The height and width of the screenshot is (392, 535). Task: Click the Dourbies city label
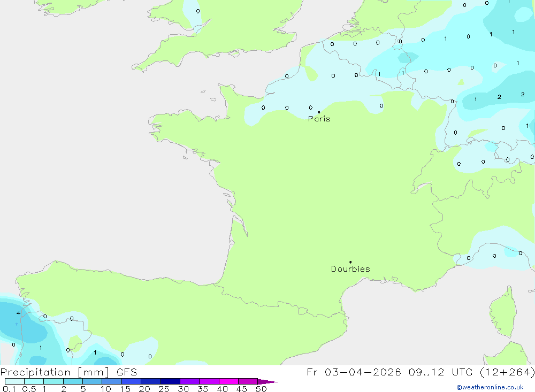[350, 269]
